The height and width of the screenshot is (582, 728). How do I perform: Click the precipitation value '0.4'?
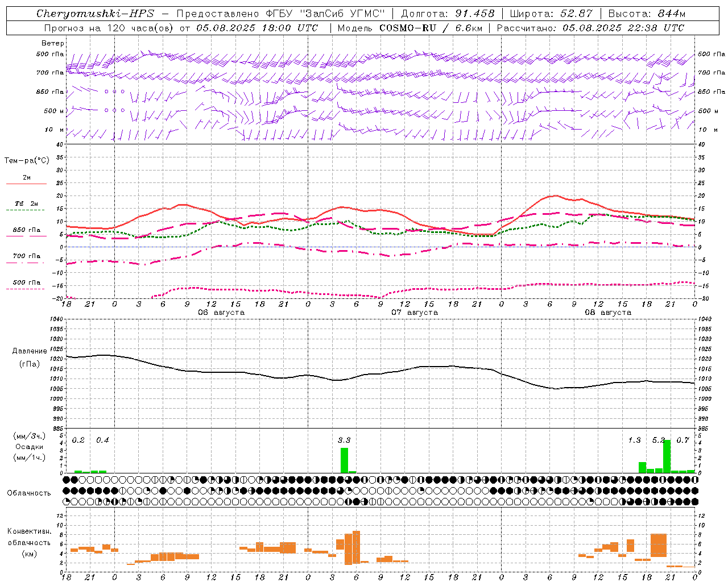tap(102, 440)
